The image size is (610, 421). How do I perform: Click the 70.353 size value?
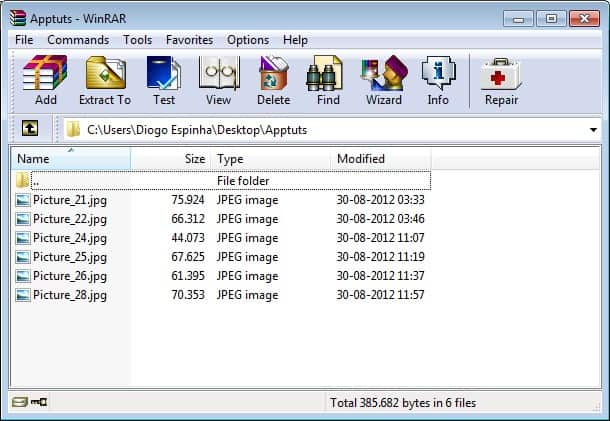click(x=188, y=295)
